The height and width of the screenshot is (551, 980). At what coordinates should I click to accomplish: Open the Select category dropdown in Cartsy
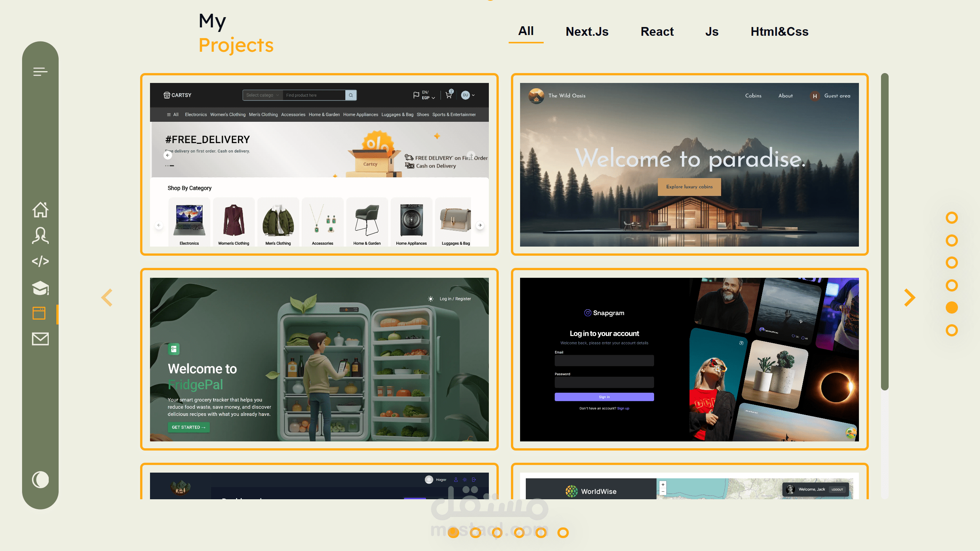(x=263, y=95)
